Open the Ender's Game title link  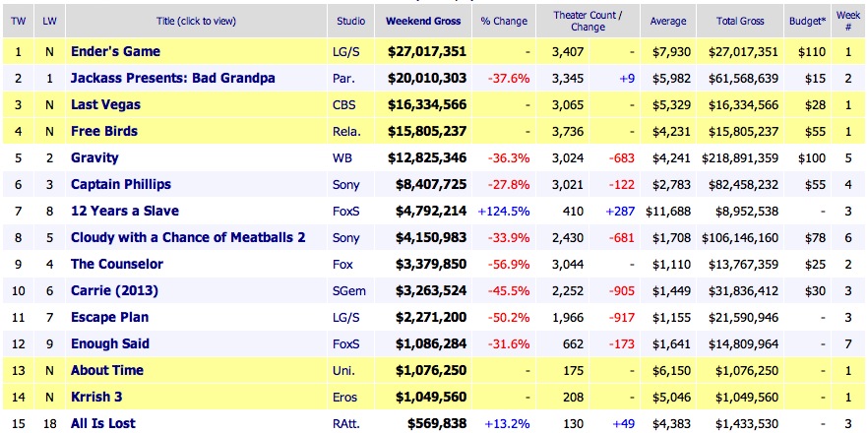(x=115, y=51)
